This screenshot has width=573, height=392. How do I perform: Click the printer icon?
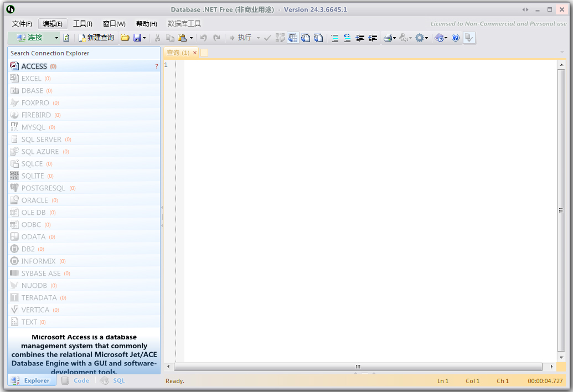388,38
